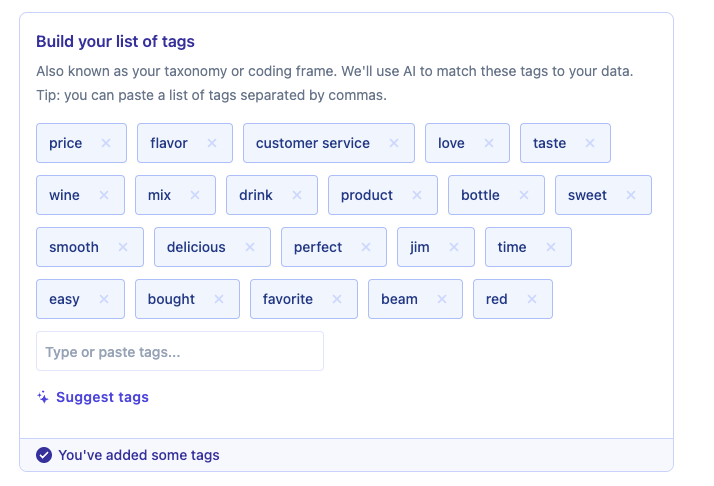
Task: Click the checkmark next to You've added some tags
Action: tap(44, 455)
